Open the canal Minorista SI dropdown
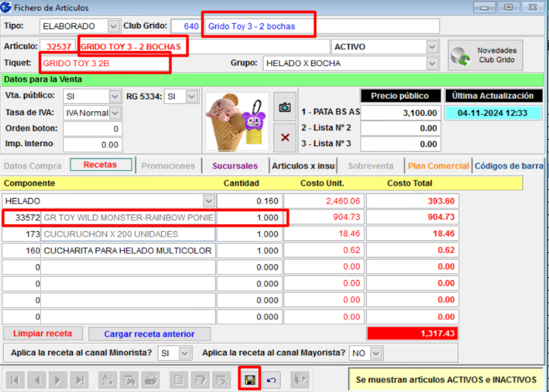Viewport: 549px width, 392px height. pos(184,354)
